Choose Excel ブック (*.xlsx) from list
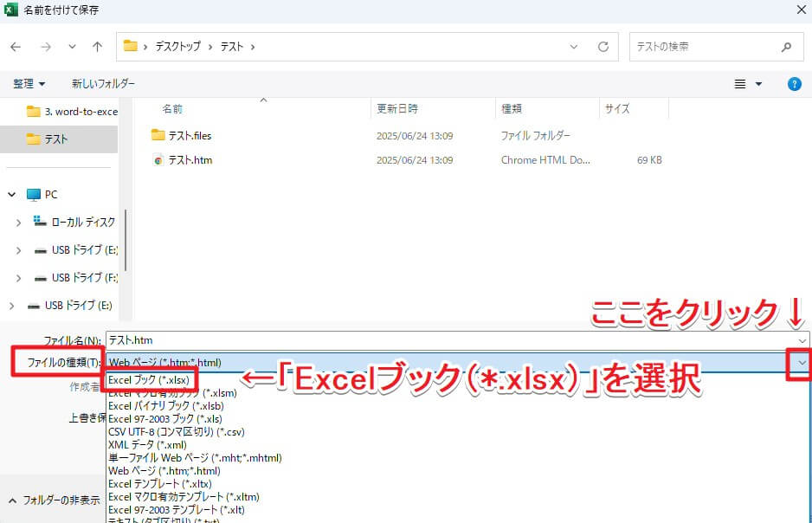 point(149,380)
